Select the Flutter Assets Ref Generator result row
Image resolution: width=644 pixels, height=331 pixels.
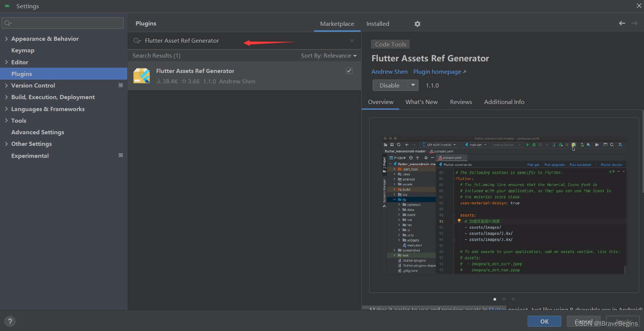[244, 76]
